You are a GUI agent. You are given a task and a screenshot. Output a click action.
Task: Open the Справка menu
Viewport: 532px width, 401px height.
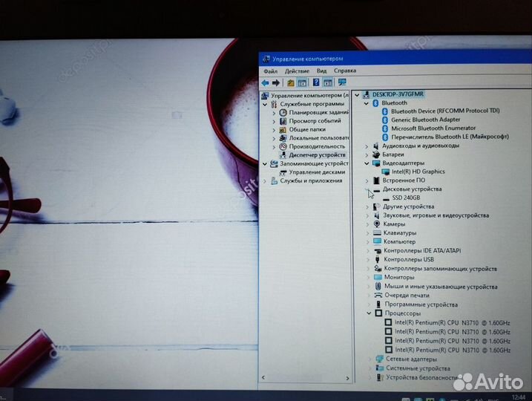click(345, 71)
